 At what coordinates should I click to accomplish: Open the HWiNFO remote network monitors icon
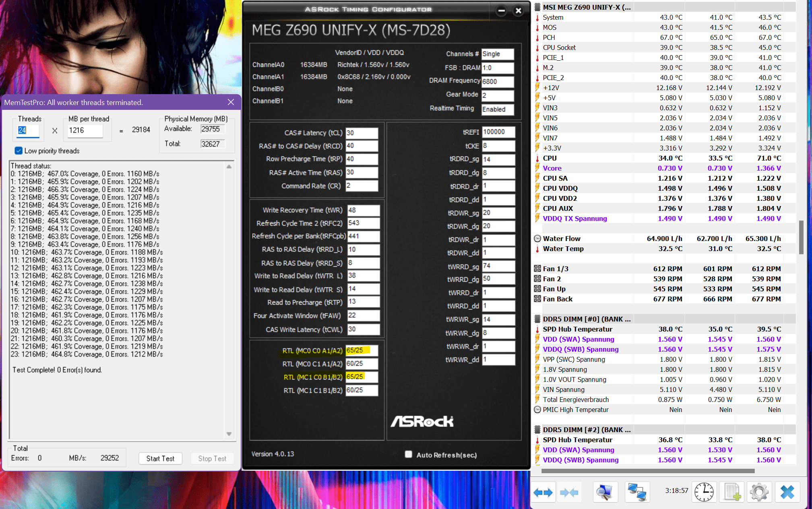(637, 492)
